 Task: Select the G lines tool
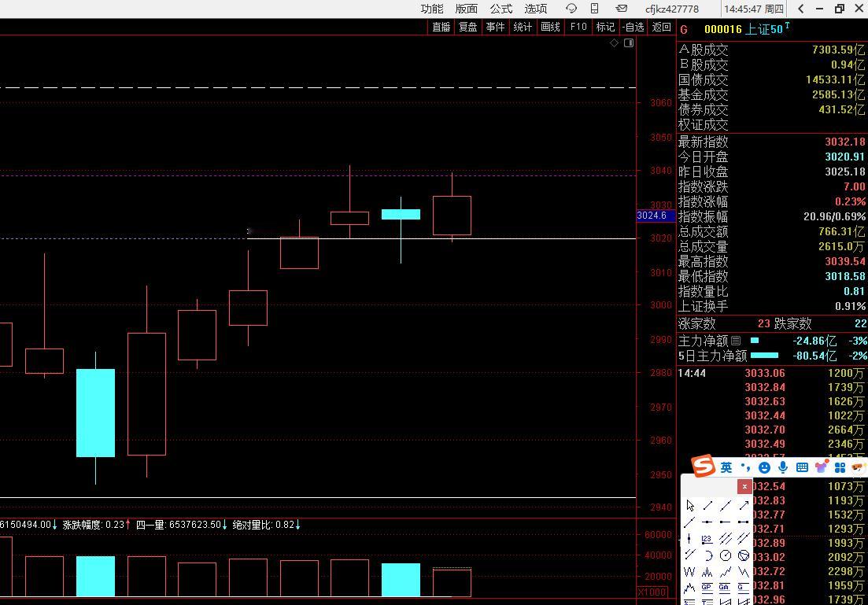click(x=744, y=588)
